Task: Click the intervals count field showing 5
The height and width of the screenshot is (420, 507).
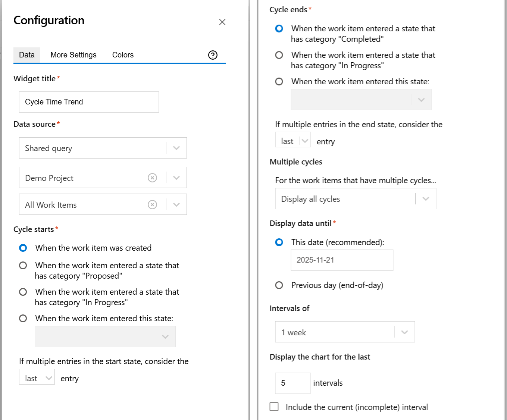Action: 292,383
